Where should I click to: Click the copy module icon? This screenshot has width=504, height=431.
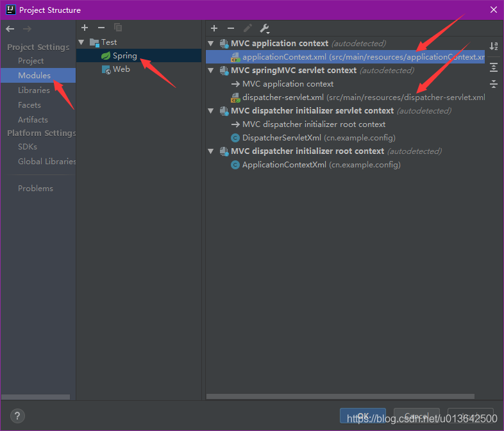(x=118, y=28)
